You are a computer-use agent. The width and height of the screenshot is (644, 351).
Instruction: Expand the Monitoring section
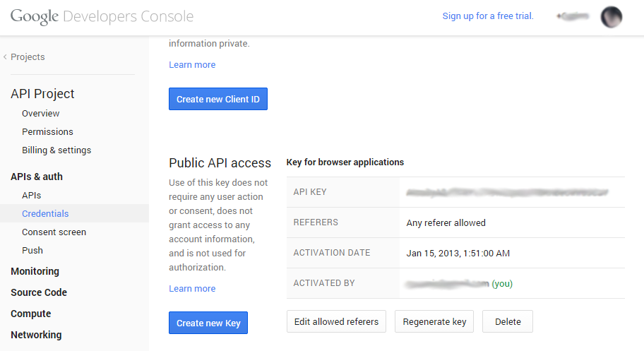coord(35,272)
